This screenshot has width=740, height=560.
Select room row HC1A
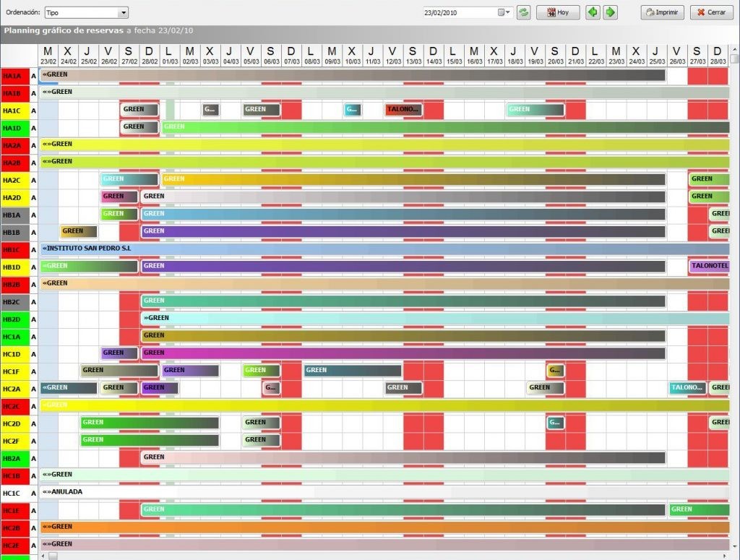[15, 337]
